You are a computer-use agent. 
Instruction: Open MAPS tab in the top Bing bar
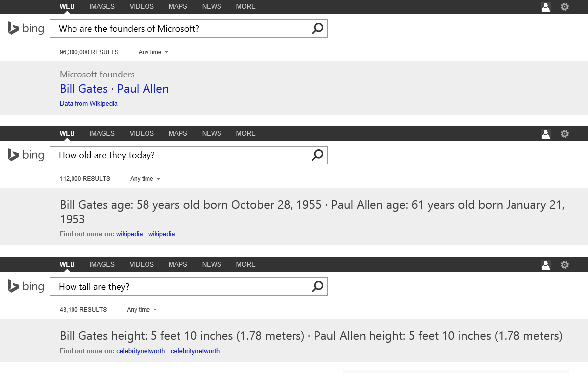178,7
